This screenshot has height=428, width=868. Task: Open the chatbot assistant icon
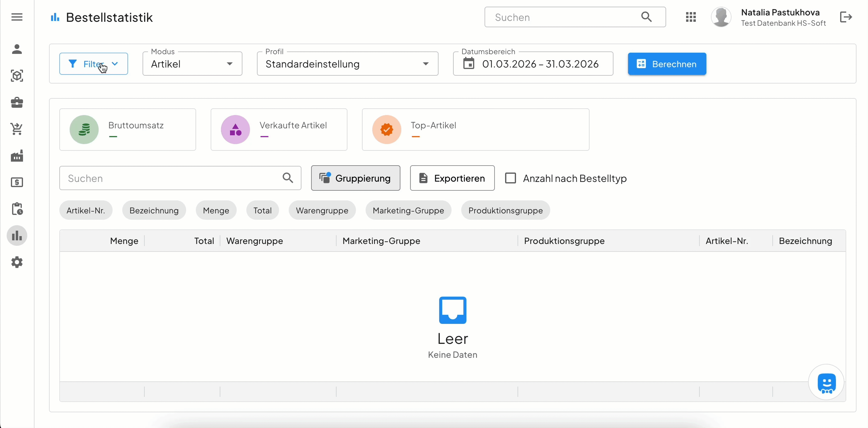(826, 383)
